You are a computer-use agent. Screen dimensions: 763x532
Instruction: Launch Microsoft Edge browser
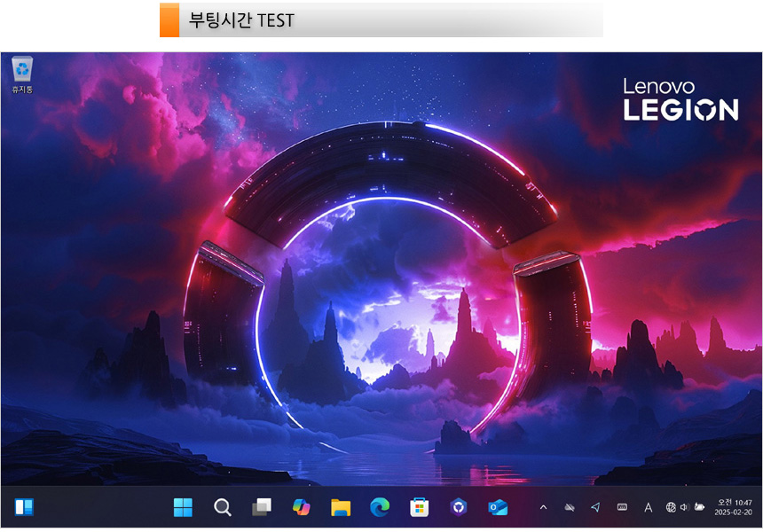(380, 507)
